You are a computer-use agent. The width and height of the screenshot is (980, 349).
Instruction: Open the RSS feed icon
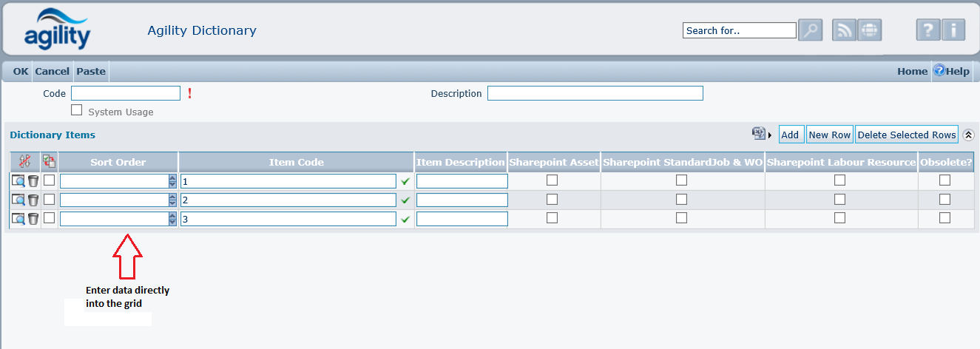point(845,30)
